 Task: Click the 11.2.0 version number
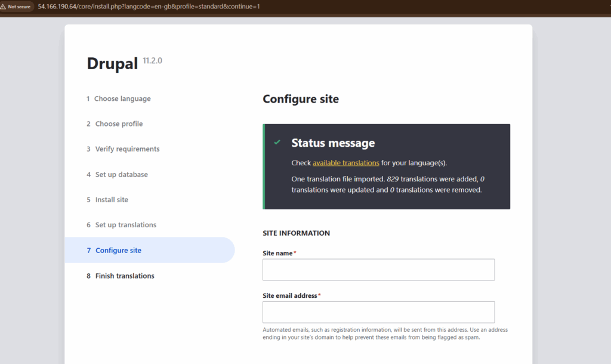click(x=152, y=61)
